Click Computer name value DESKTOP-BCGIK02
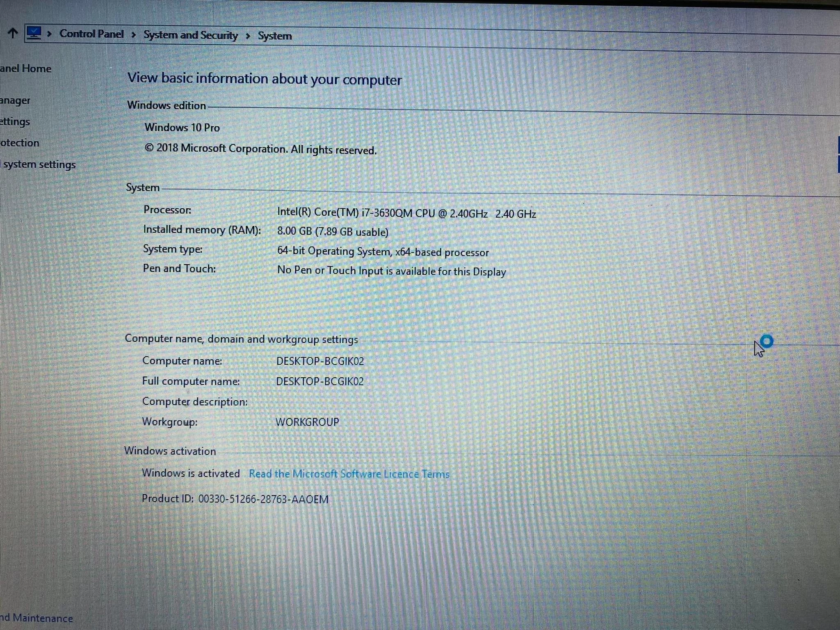Viewport: 840px width, 630px height. tap(320, 361)
